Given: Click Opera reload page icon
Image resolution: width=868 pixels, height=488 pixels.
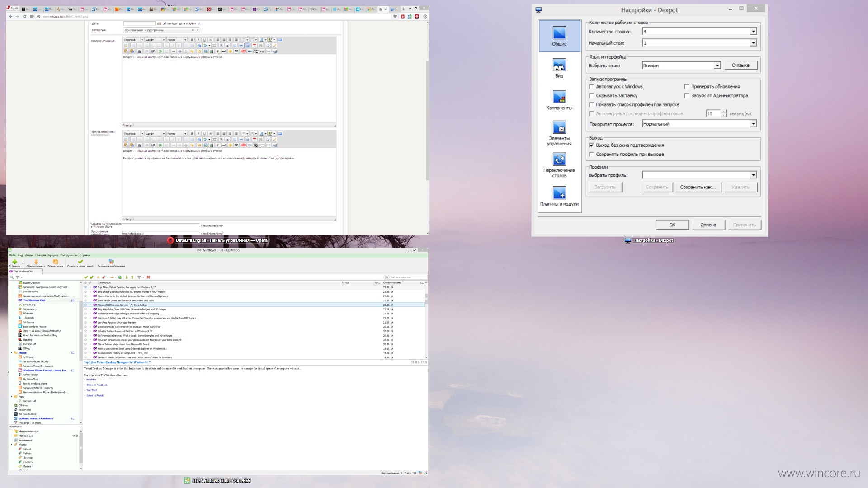Looking at the screenshot, I should click(x=25, y=16).
